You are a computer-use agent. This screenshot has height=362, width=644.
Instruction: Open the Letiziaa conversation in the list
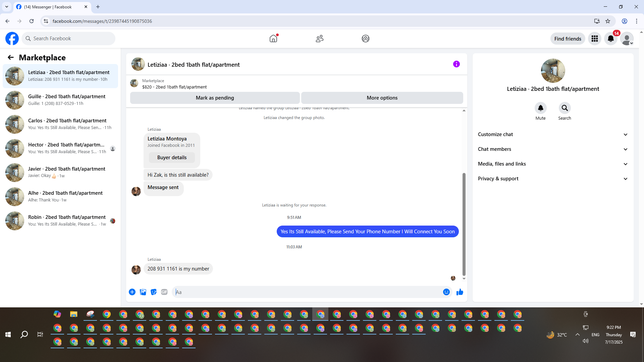[60, 76]
